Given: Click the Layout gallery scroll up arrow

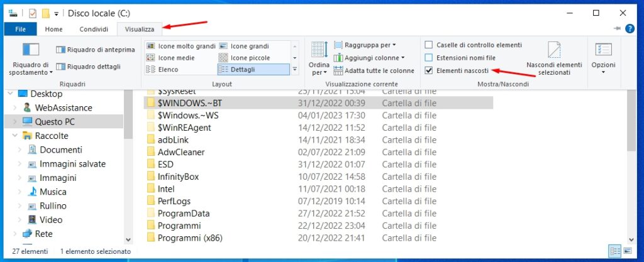Looking at the screenshot, I should click(x=294, y=46).
